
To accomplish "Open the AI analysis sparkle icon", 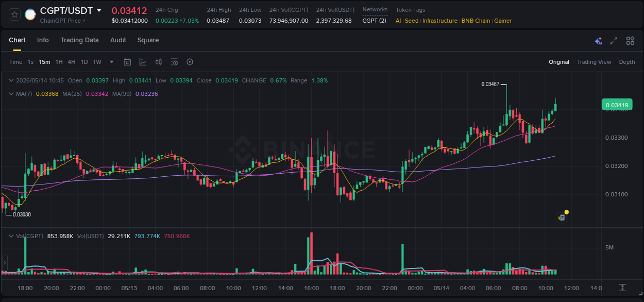I will (x=598, y=41).
